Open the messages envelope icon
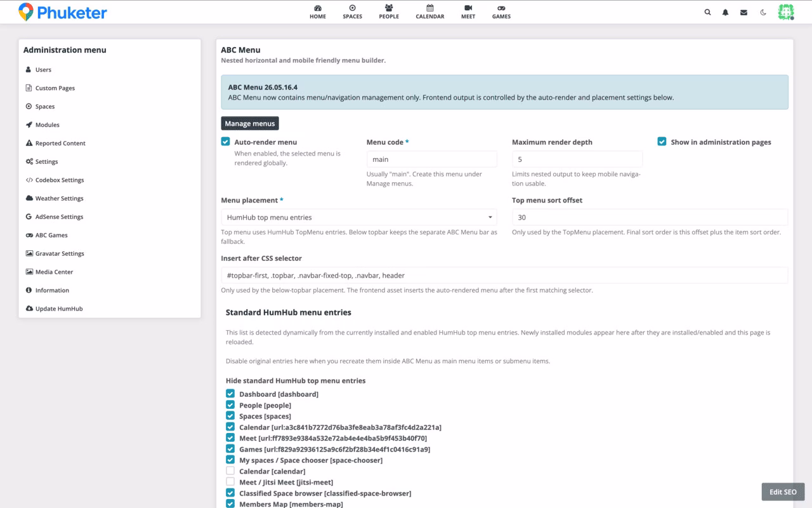 click(743, 12)
